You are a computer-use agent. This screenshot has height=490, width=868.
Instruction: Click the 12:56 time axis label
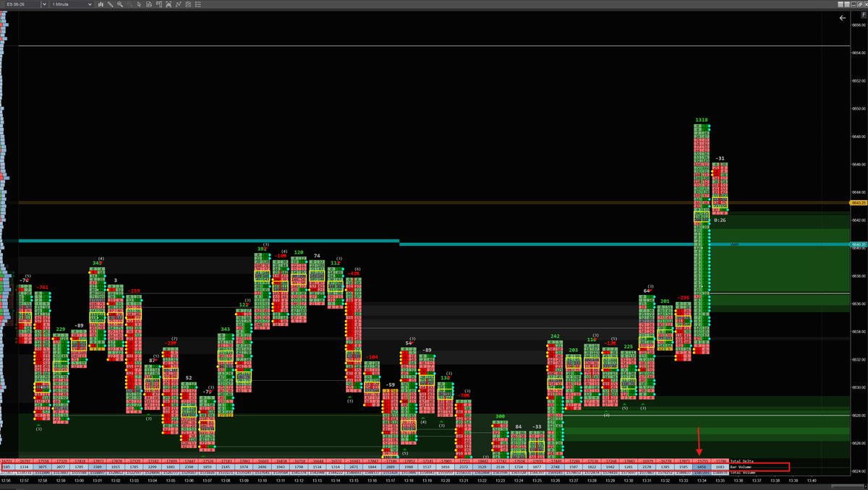(x=7, y=480)
